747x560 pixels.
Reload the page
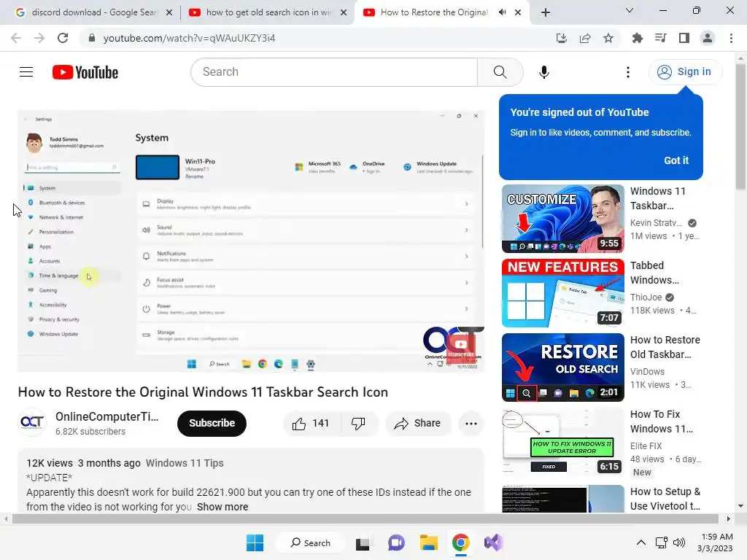tap(63, 38)
